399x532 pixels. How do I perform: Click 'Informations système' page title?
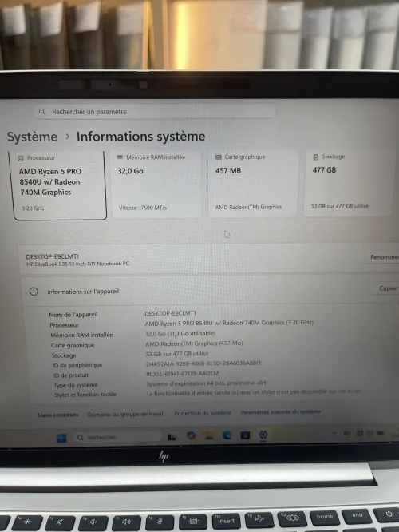pos(140,137)
